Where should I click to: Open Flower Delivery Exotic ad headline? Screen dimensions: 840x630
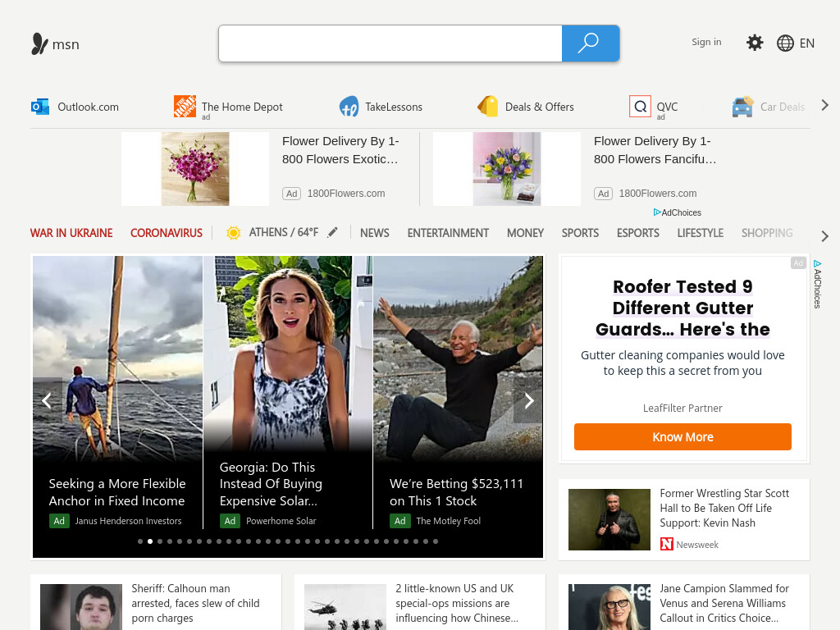tap(340, 150)
